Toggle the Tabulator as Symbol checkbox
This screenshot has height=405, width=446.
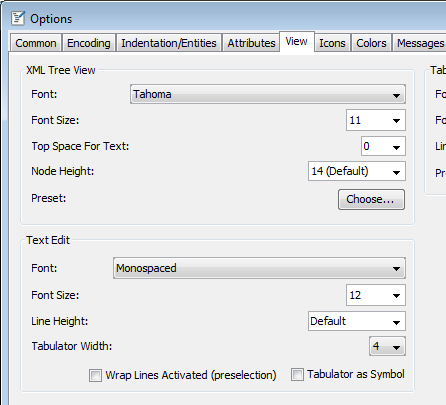tap(297, 374)
